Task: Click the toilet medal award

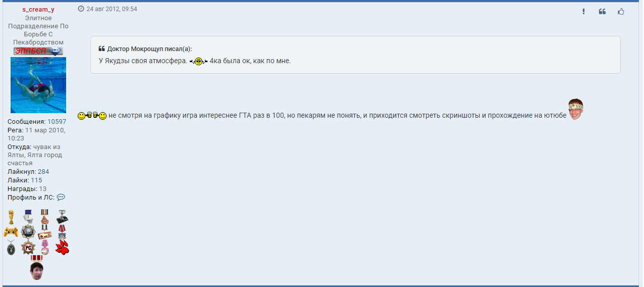Action: [28, 217]
